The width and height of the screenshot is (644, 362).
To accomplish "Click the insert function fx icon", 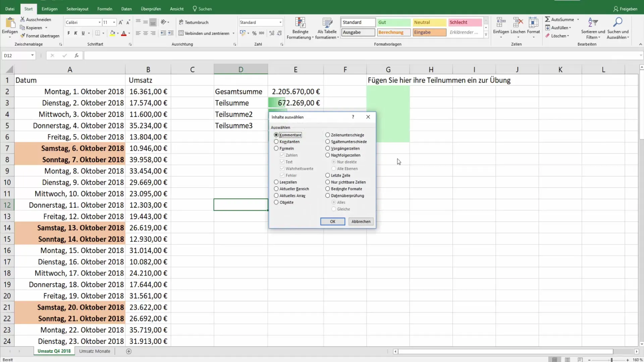I will click(x=76, y=55).
